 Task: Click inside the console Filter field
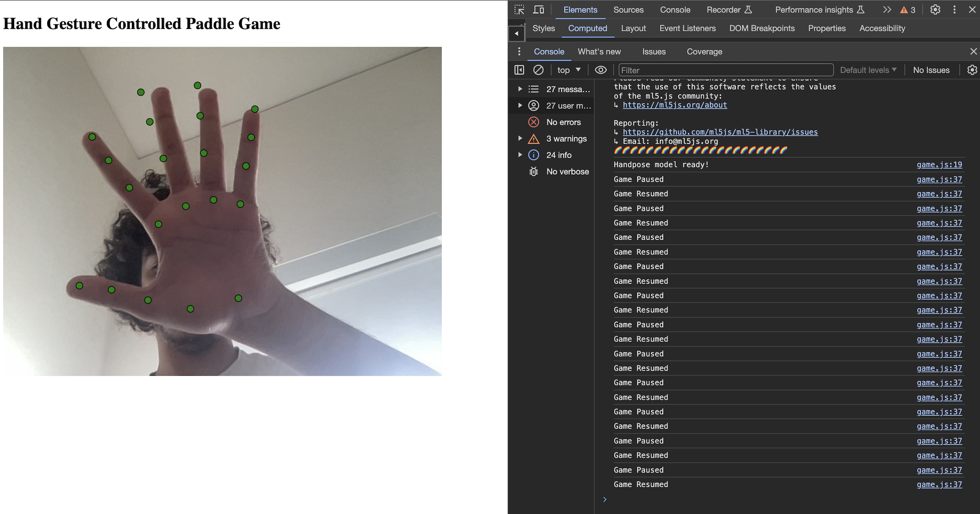(726, 70)
